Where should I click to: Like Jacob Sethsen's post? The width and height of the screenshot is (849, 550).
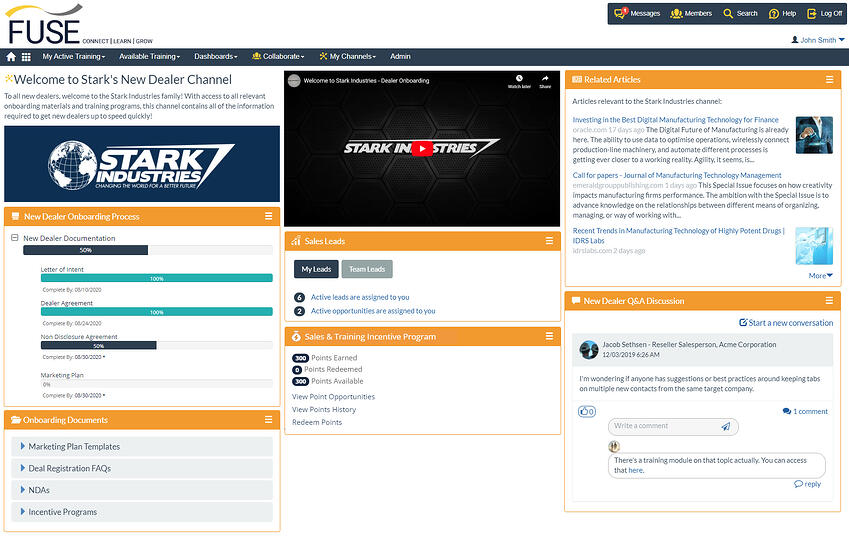point(586,411)
